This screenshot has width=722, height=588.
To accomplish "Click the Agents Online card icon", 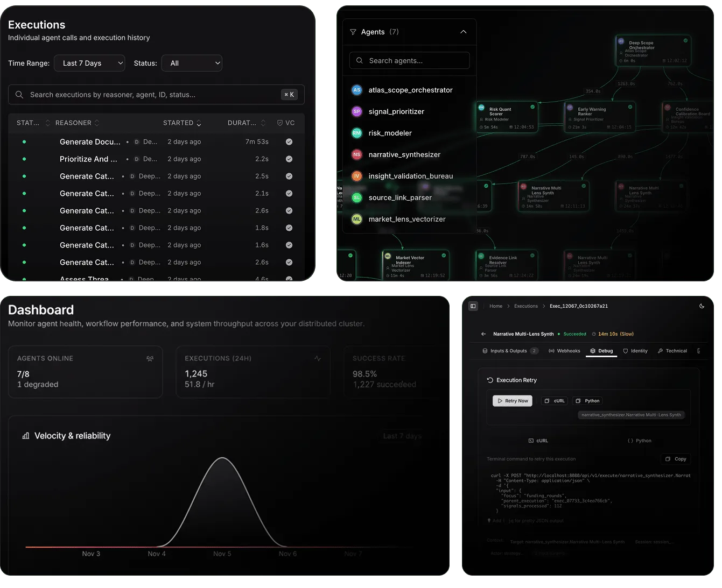I will pyautogui.click(x=150, y=358).
